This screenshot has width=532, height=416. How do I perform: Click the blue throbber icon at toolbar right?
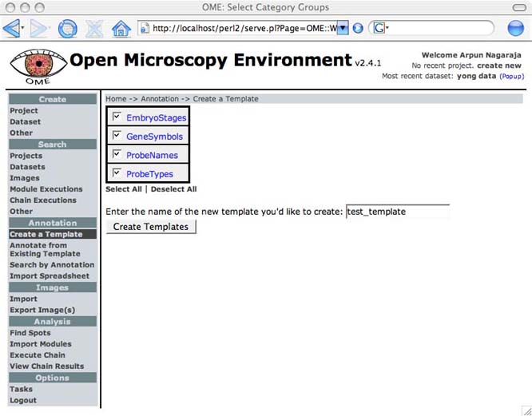click(515, 28)
